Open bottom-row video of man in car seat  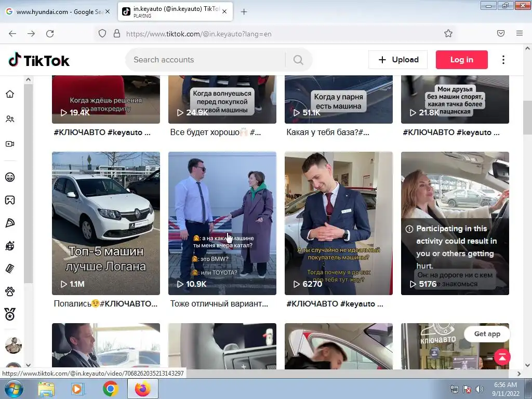pyautogui.click(x=106, y=346)
